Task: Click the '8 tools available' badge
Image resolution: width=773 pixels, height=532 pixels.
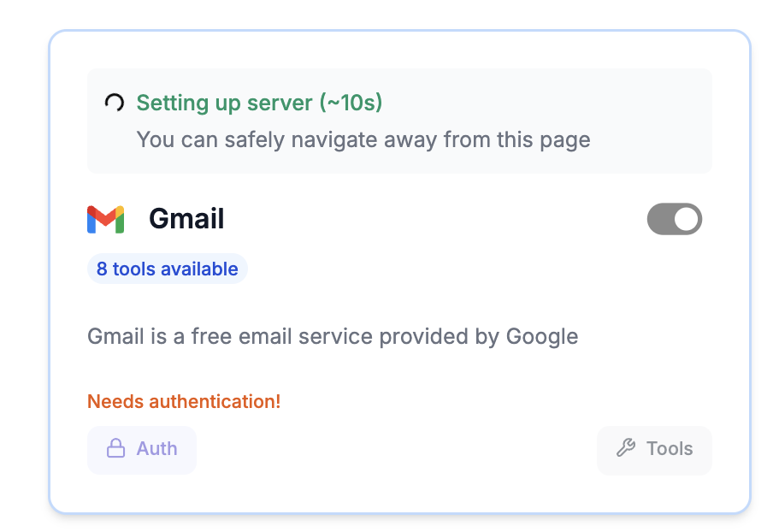Action: coord(167,269)
